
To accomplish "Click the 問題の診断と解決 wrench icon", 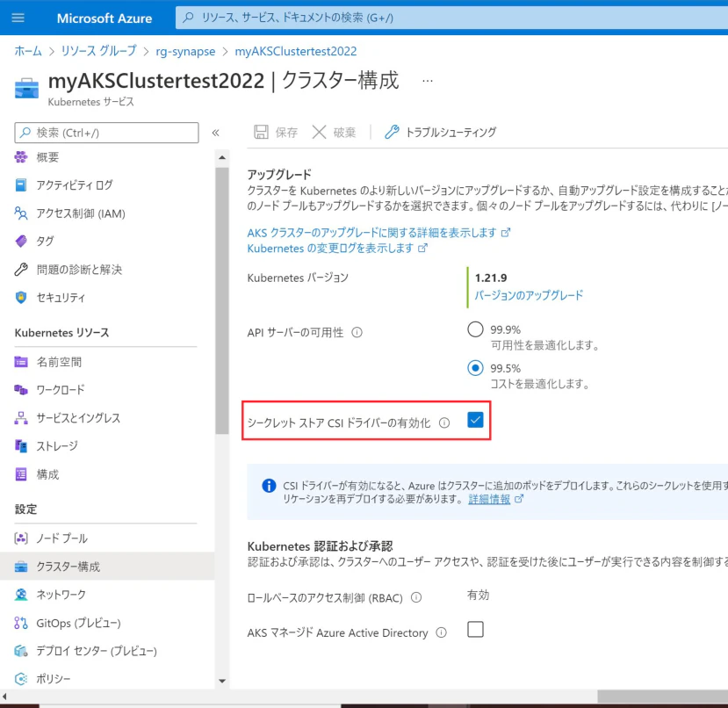I will pos(21,270).
